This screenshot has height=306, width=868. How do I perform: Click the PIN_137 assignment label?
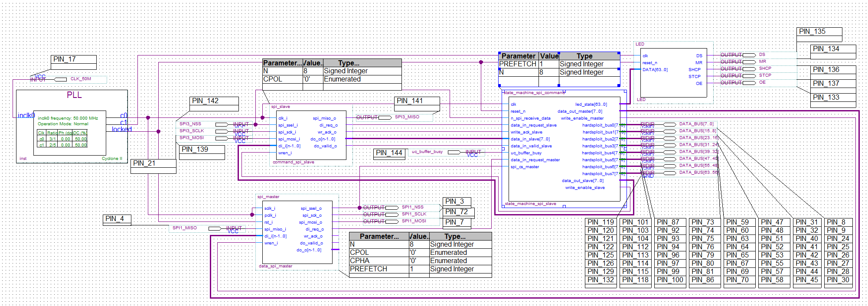pos(826,84)
